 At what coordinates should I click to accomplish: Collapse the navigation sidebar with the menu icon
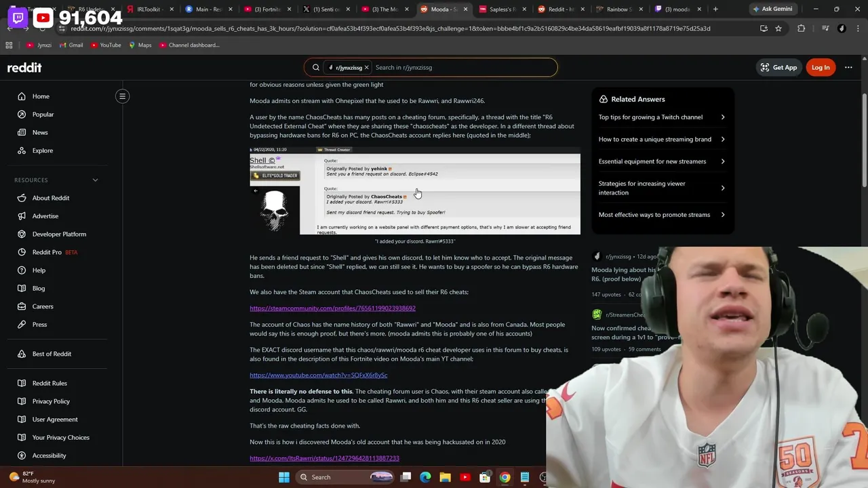click(123, 96)
